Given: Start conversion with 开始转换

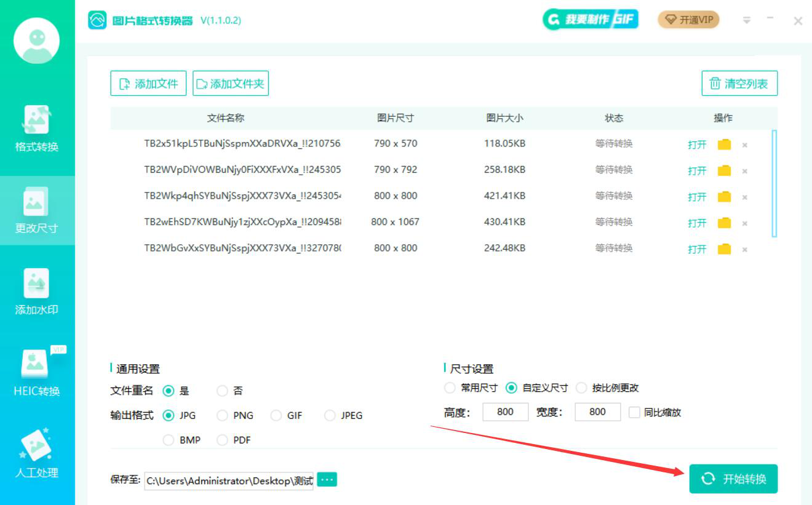Looking at the screenshot, I should click(733, 479).
